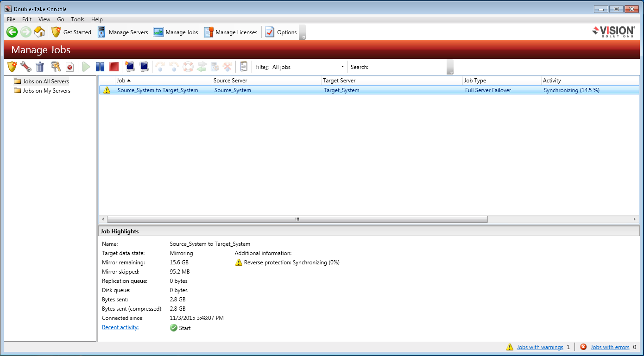Click the Manage Servers toolbar button

(123, 32)
